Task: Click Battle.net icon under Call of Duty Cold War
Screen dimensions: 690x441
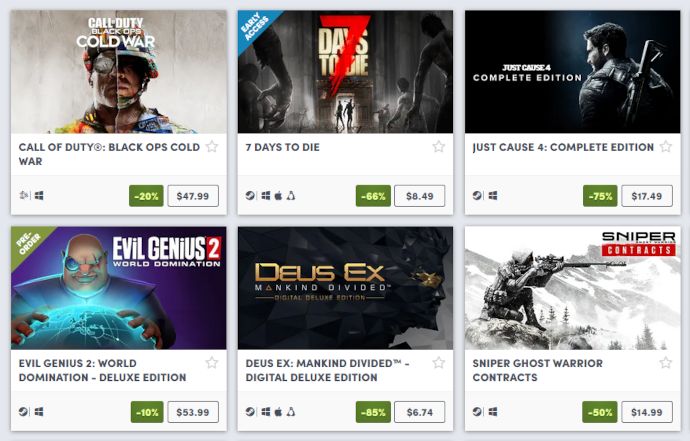Action: (x=24, y=195)
